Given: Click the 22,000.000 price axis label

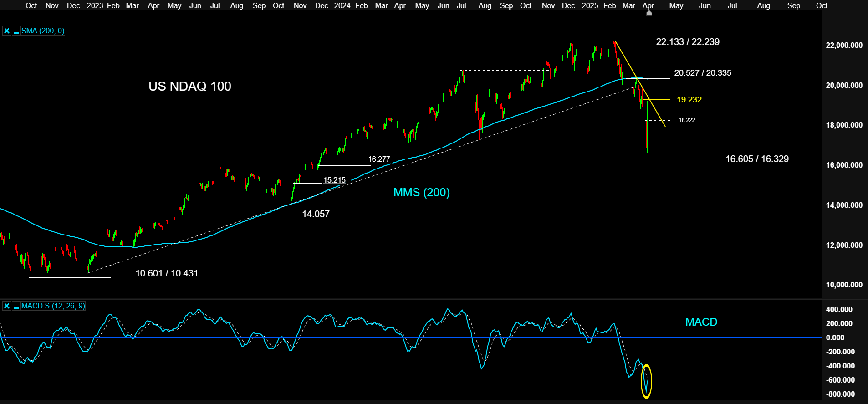Looking at the screenshot, I should point(844,45).
